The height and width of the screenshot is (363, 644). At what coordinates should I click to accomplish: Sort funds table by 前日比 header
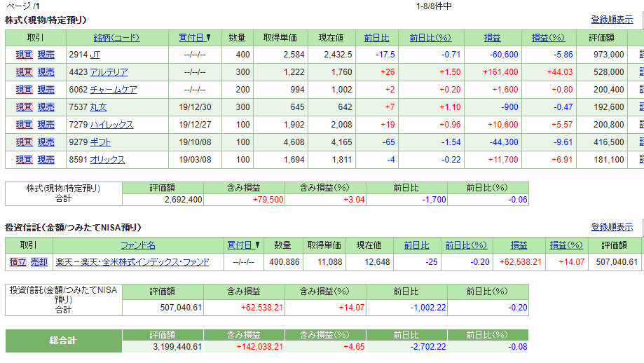point(417,245)
